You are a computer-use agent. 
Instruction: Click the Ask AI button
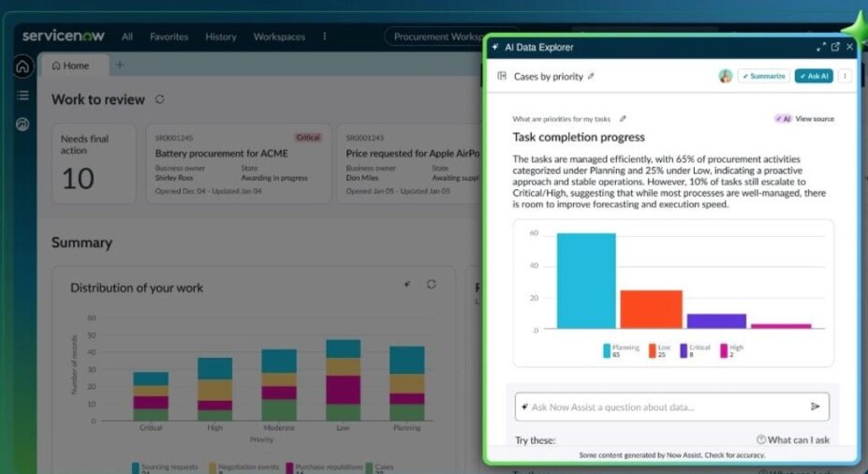point(814,76)
